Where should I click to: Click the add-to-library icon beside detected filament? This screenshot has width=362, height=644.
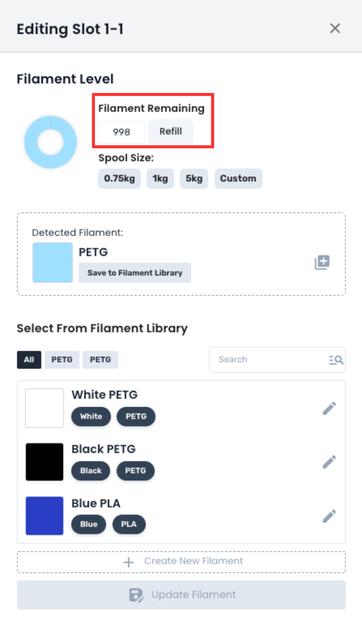click(322, 262)
